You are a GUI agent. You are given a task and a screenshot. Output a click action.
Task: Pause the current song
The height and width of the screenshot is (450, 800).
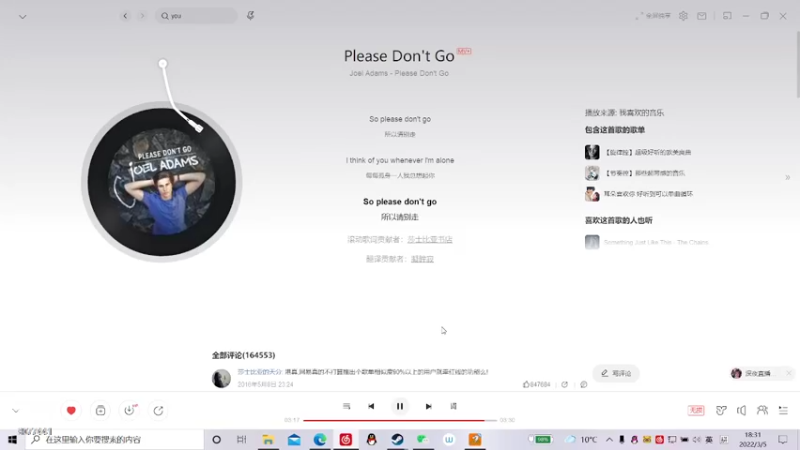(x=400, y=406)
